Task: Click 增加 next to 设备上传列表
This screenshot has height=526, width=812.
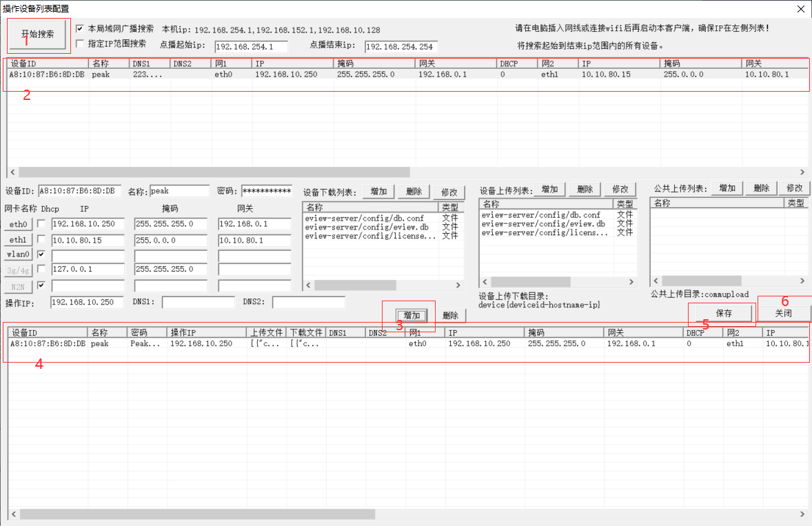Action: coord(549,190)
